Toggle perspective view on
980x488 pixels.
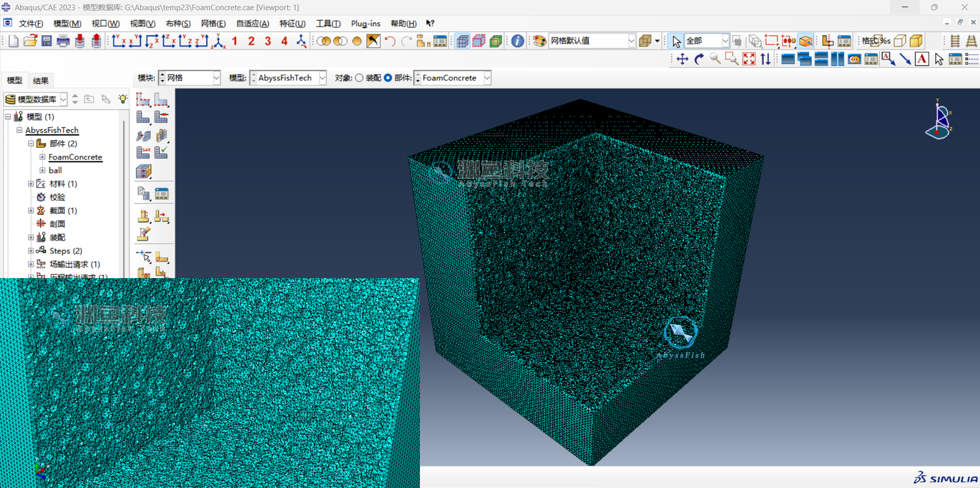pyautogui.click(x=972, y=41)
